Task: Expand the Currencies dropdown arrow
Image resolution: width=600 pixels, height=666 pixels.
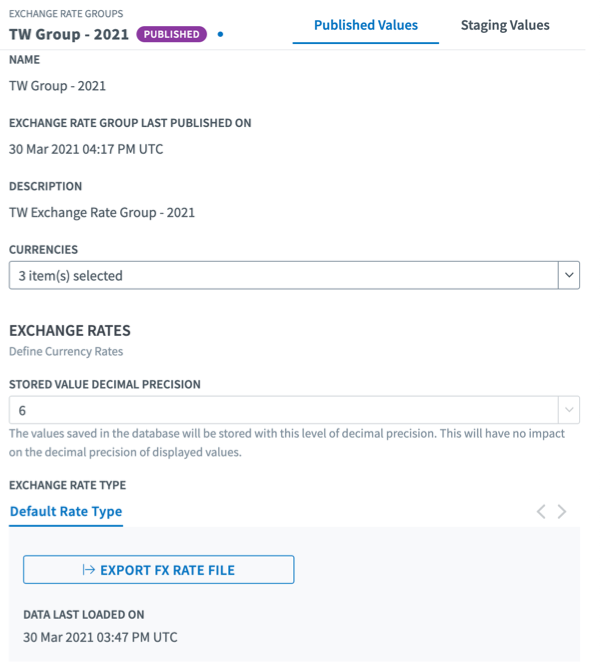Action: coord(568,275)
